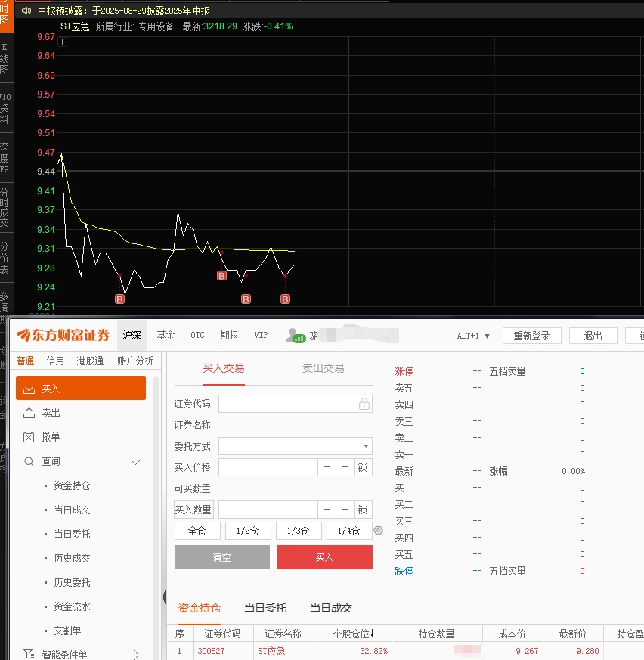Click the rightmost B buy marker
The image size is (644, 660).
tap(285, 299)
